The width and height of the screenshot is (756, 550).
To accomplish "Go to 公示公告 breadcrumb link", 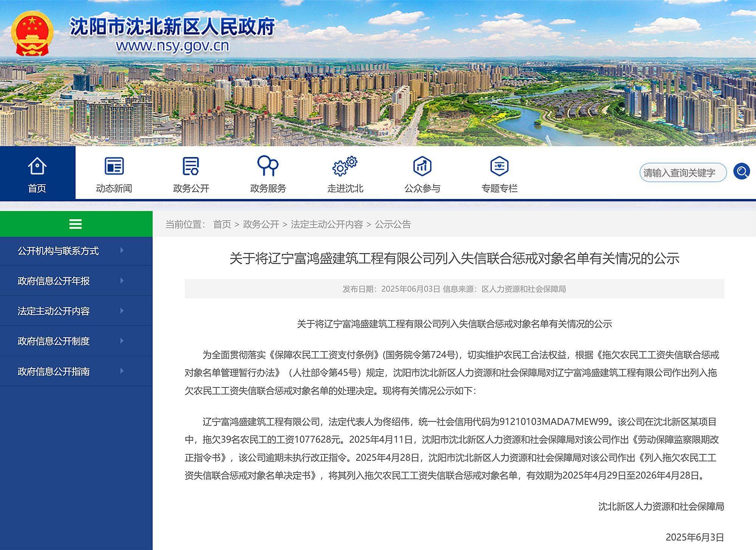I will (393, 224).
